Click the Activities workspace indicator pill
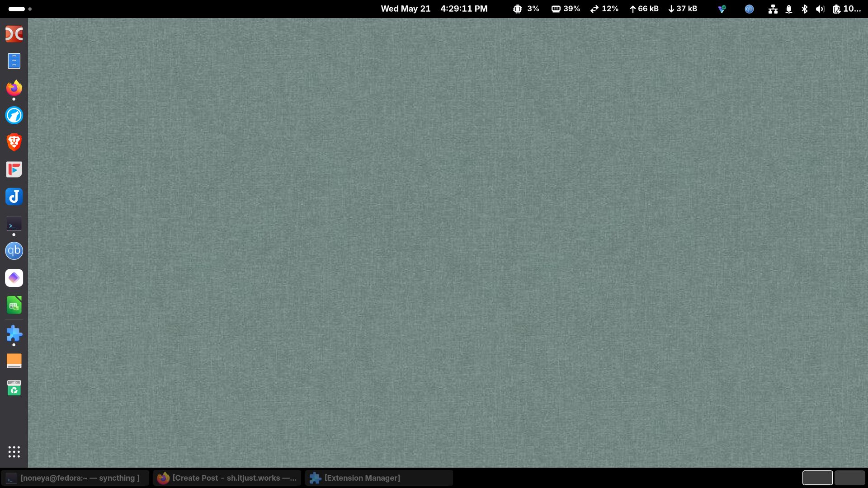 point(20,9)
